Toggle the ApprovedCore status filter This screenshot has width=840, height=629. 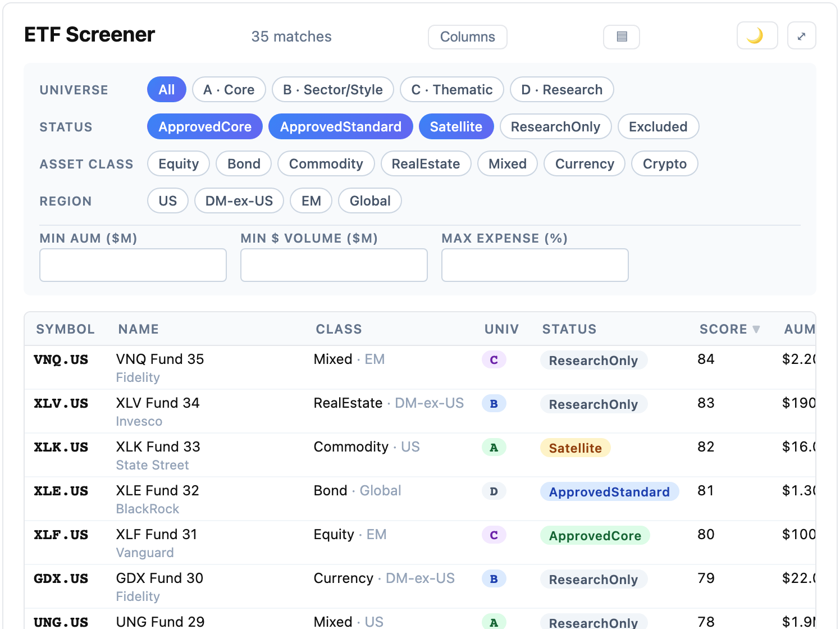(205, 126)
